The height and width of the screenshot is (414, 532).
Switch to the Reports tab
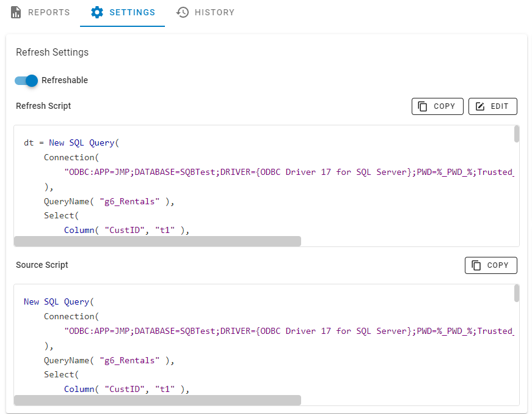[x=40, y=12]
